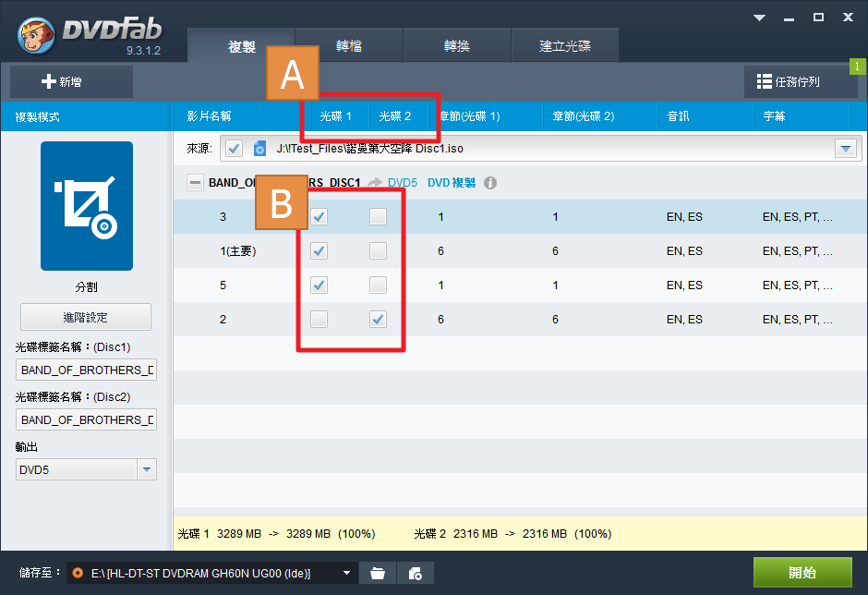Click the split copy mode icon

(x=86, y=206)
